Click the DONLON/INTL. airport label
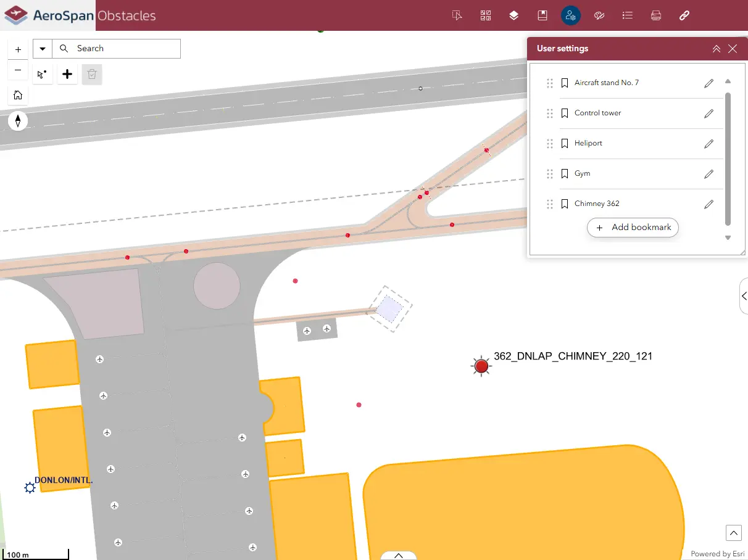The height and width of the screenshot is (560, 748). pyautogui.click(x=64, y=480)
